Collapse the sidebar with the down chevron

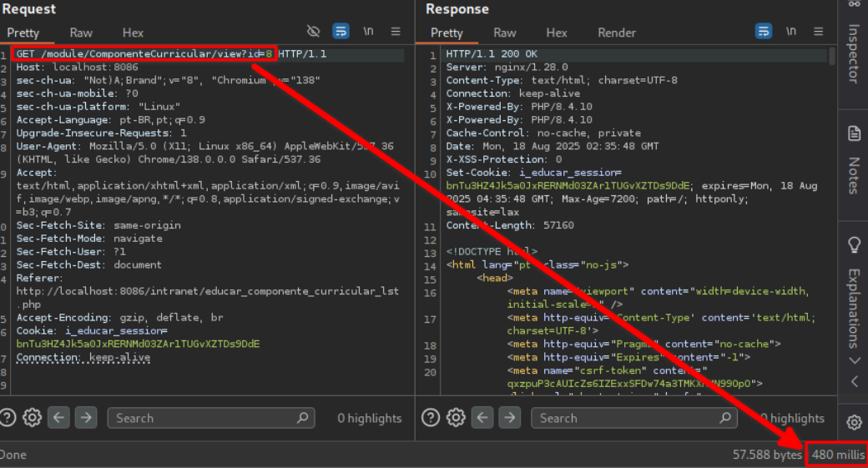pyautogui.click(x=854, y=360)
